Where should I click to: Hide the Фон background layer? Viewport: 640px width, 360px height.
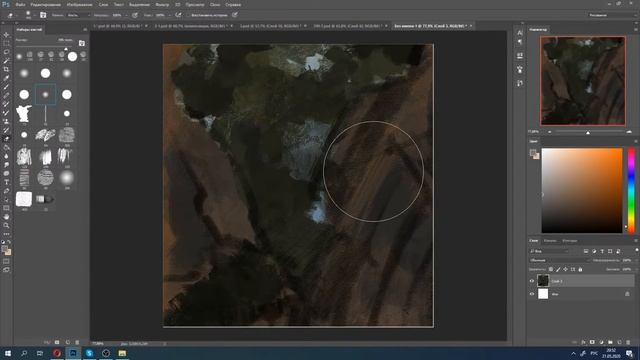[x=531, y=294]
